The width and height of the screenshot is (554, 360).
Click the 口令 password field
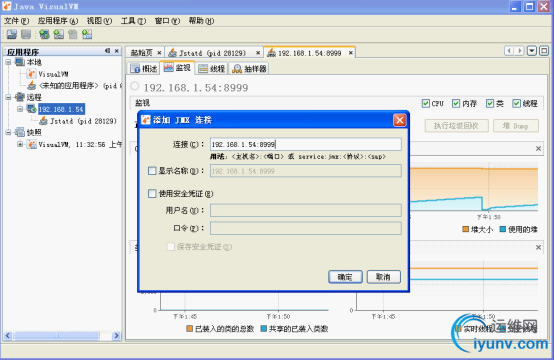click(306, 228)
